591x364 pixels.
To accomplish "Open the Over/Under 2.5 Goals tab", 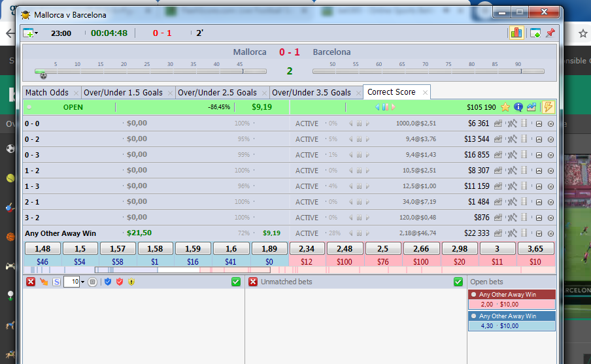I will point(217,92).
